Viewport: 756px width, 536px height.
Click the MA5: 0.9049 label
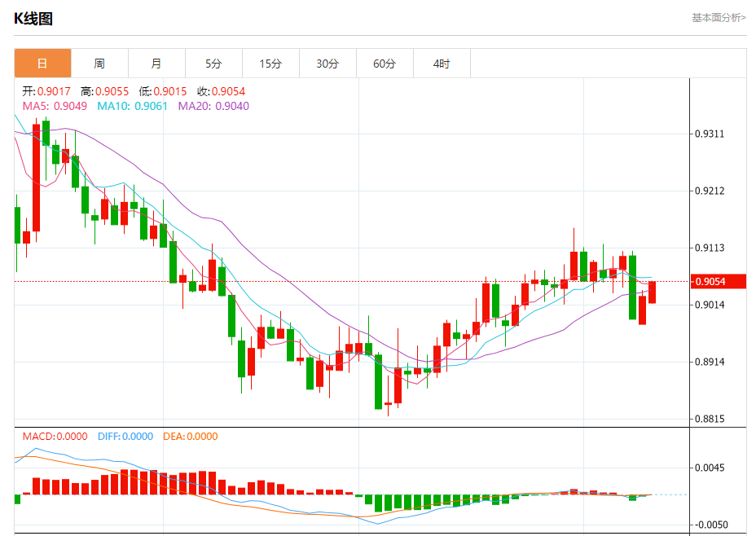pyautogui.click(x=55, y=106)
